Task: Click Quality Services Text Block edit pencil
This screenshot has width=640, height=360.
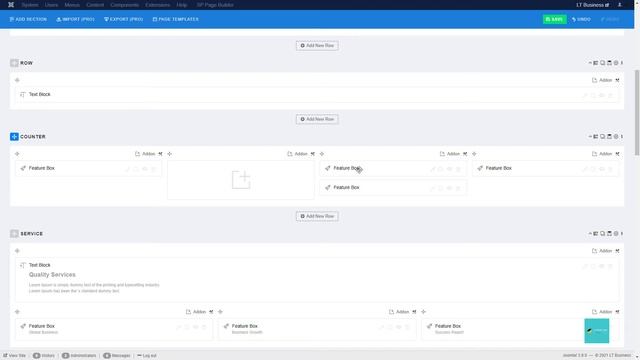Action: (x=585, y=266)
